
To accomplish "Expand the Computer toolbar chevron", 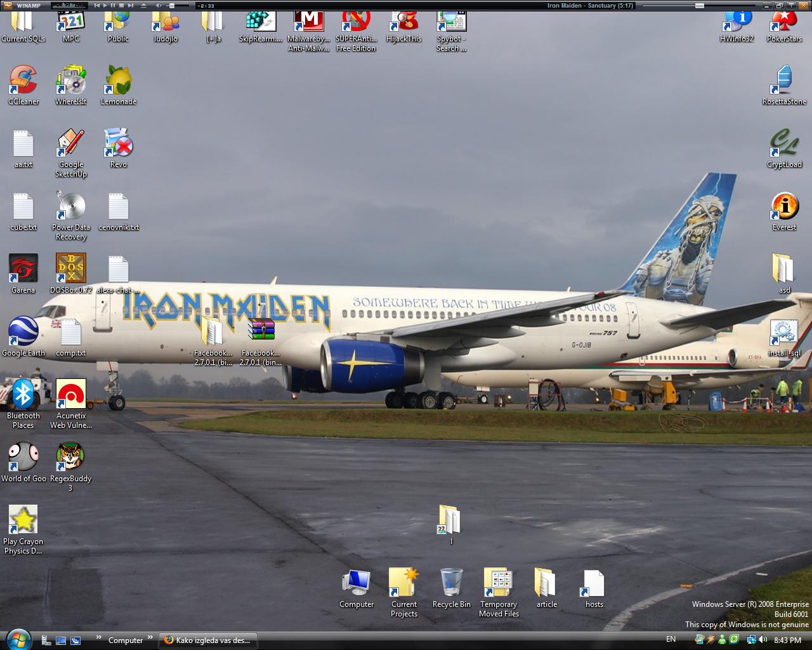I will (150, 637).
